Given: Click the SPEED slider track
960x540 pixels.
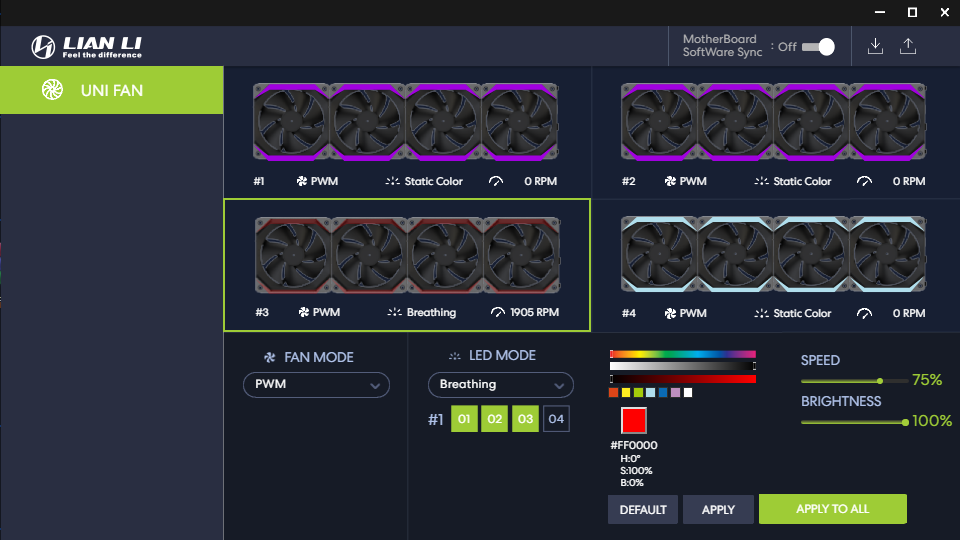Looking at the screenshot, I should pyautogui.click(x=855, y=381).
